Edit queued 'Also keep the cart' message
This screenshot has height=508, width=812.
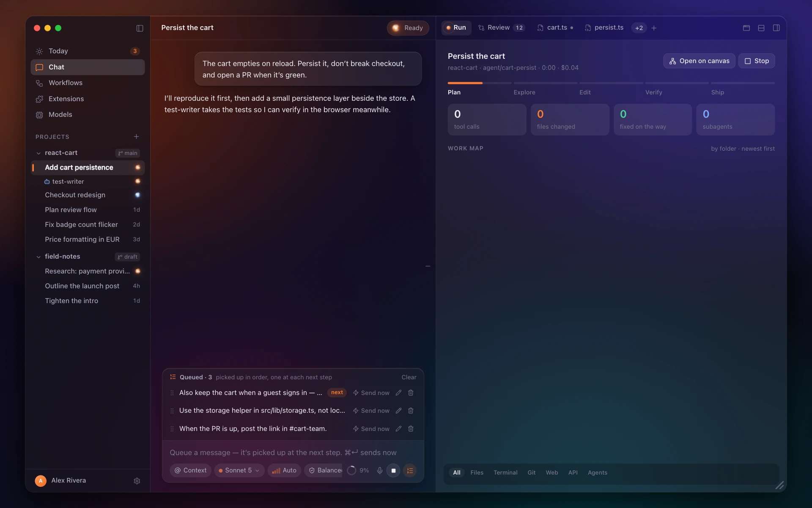[x=398, y=393]
